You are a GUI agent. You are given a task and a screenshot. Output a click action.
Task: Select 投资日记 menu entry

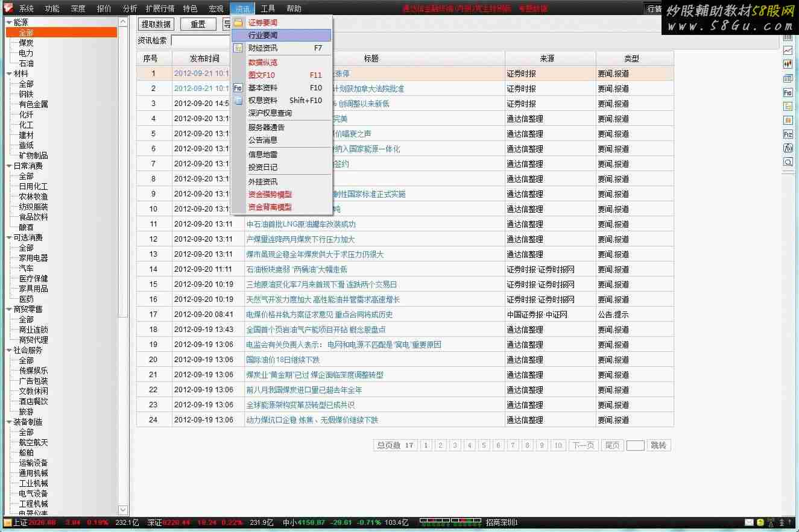282,167
